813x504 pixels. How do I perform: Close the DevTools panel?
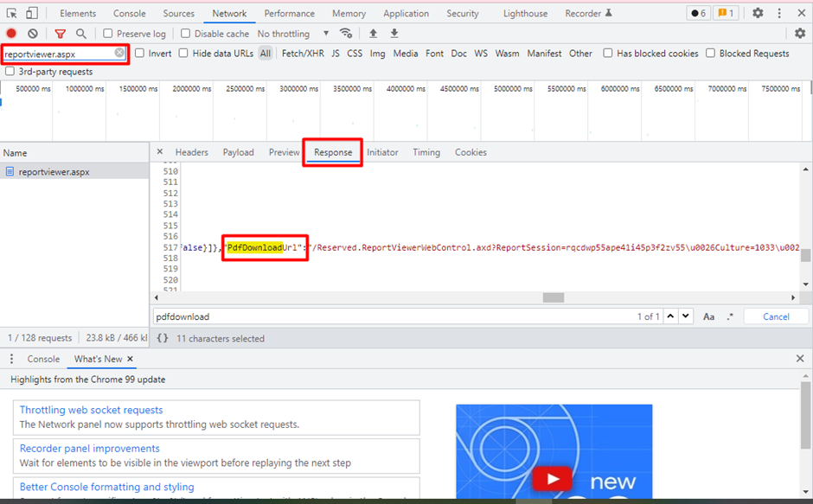coord(801,13)
